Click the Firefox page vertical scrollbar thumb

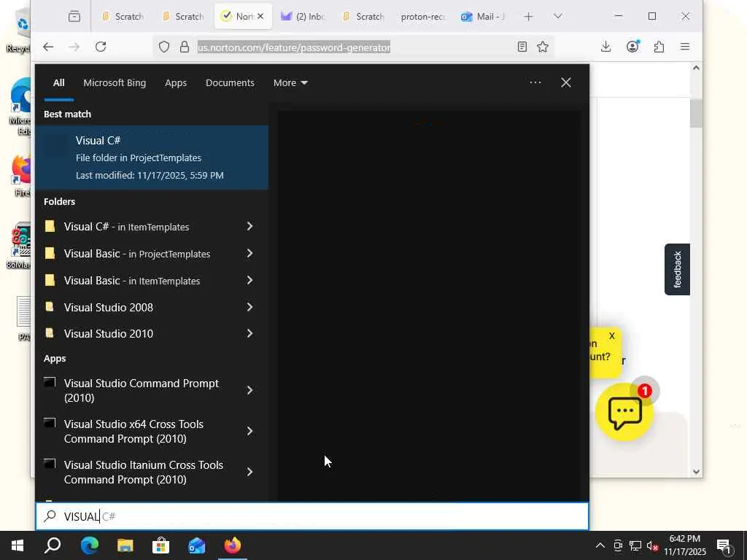coord(696,113)
